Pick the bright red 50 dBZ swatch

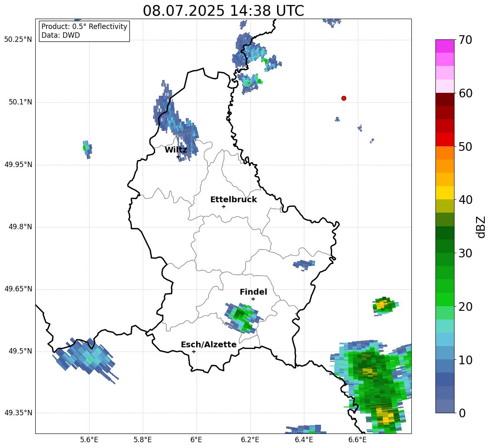click(445, 140)
